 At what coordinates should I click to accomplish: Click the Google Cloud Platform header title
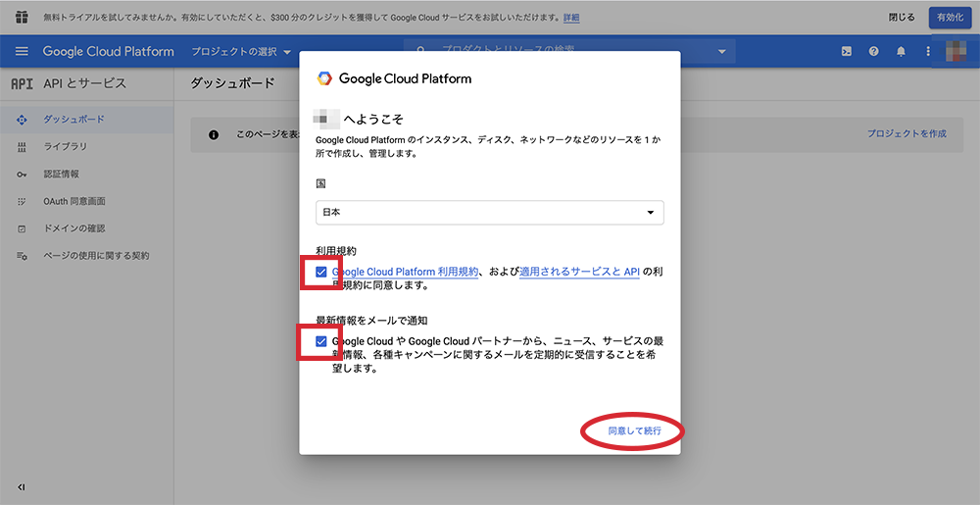108,51
